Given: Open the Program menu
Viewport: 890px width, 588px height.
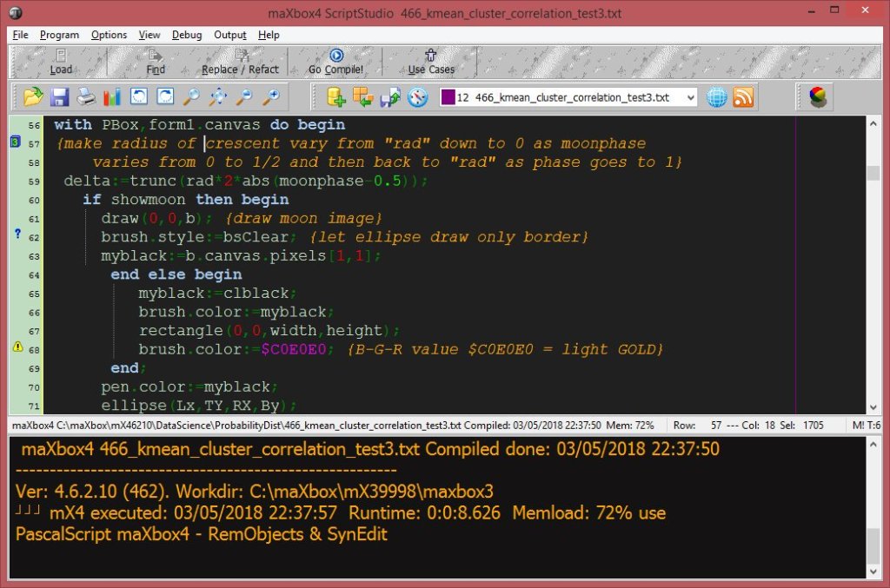Looking at the screenshot, I should click(59, 35).
